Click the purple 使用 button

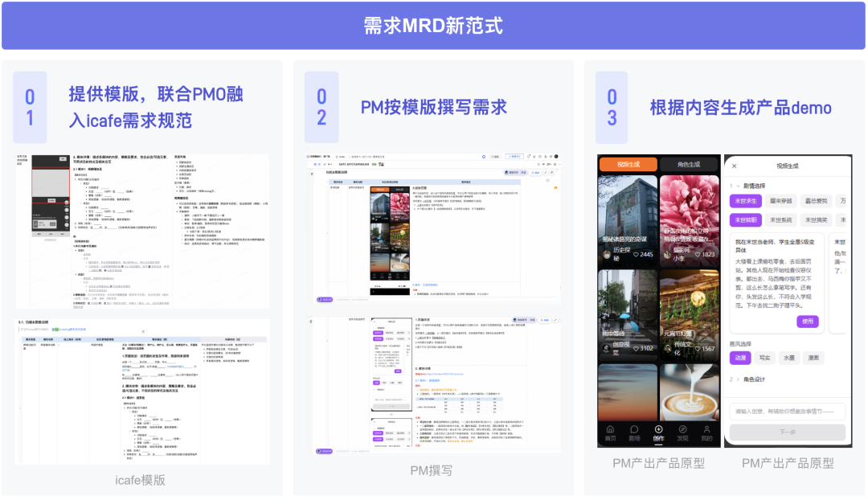click(x=808, y=322)
